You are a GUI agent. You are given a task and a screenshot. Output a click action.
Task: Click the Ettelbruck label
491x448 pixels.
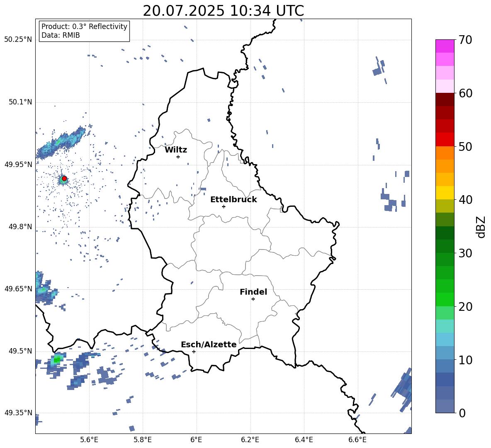[x=233, y=200]
